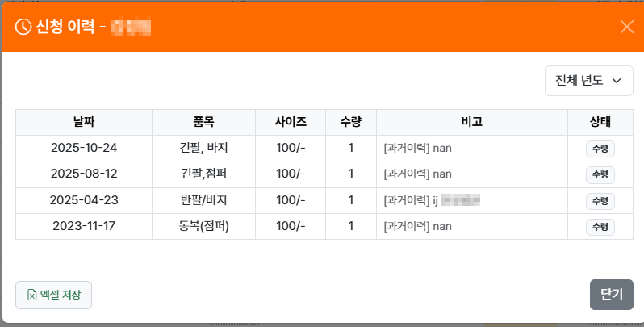Viewport: 644px width, 327px height.
Task: Click the quantity 1 in 2025-08-12 row
Action: pyautogui.click(x=351, y=174)
